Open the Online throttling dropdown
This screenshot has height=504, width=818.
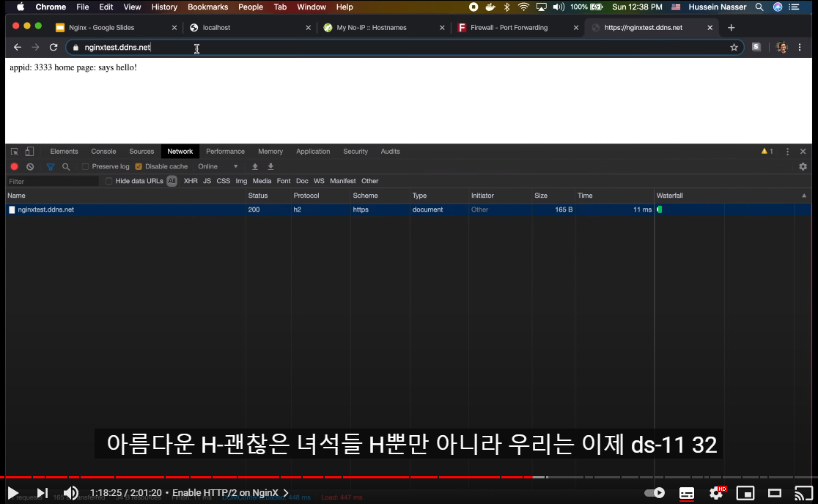click(x=218, y=167)
